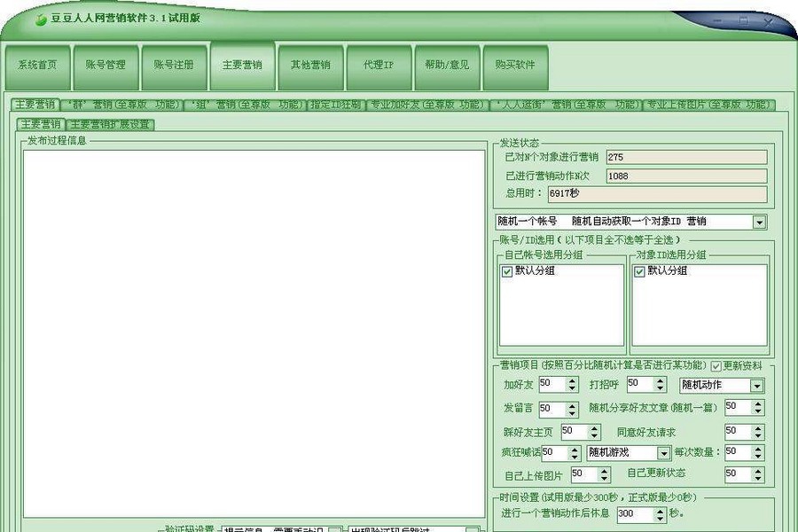Screen dimensions: 798x532
Task: Click the 购买软件 button
Action: (517, 65)
